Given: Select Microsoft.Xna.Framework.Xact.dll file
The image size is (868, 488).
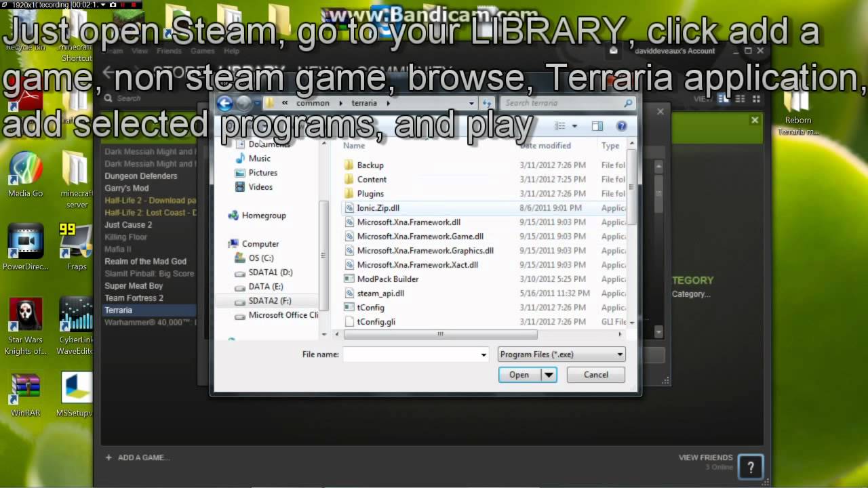Looking at the screenshot, I should click(417, 265).
